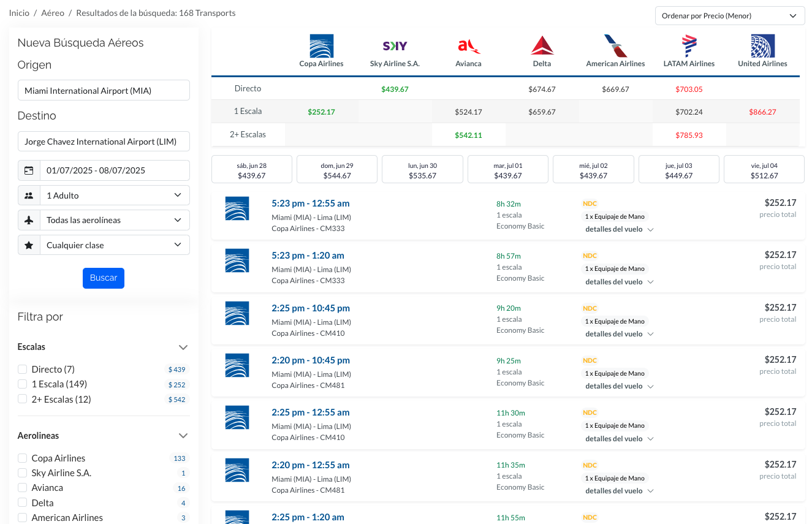Select the lun, jun 30 date tab
Screen dimensions: 812x524
(422, 170)
